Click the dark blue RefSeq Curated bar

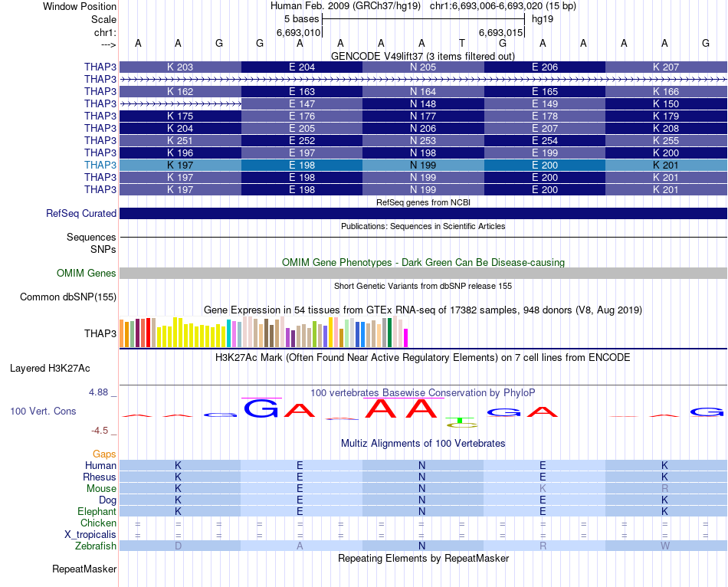click(x=423, y=213)
